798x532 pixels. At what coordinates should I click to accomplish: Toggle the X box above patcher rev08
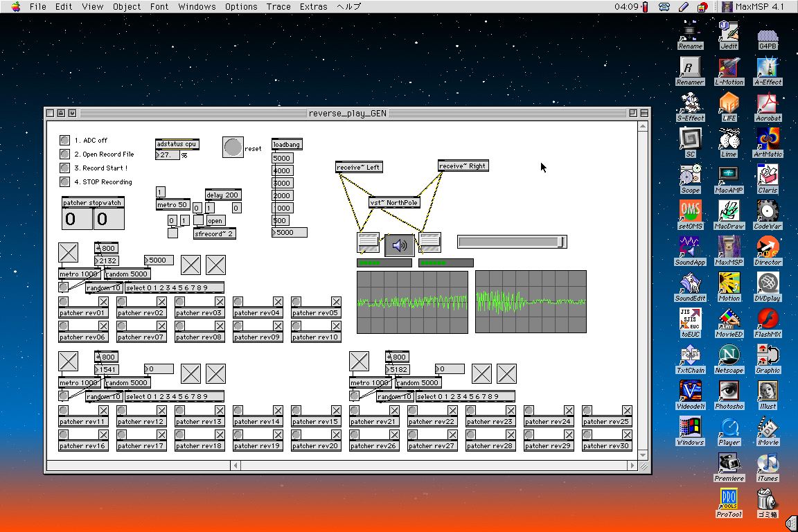point(220,326)
